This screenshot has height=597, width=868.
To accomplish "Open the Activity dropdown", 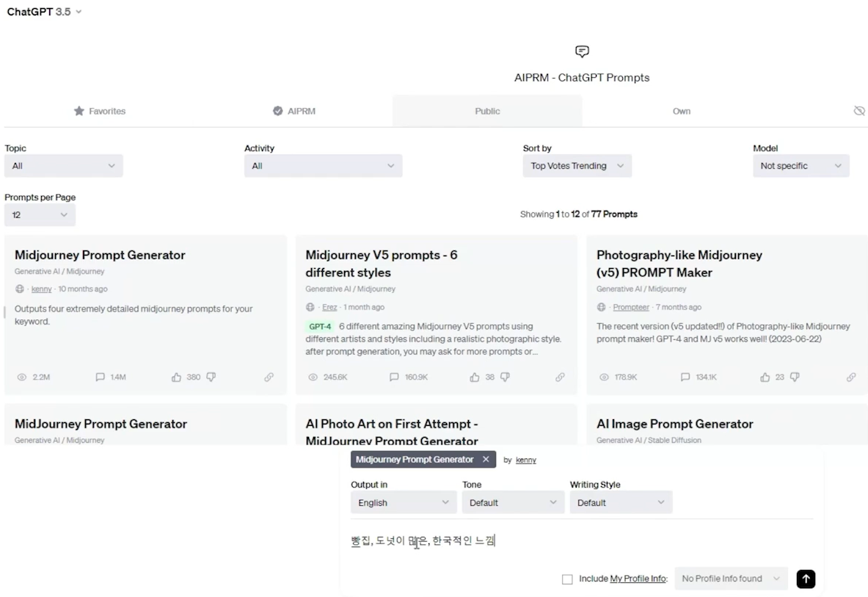I will (324, 165).
